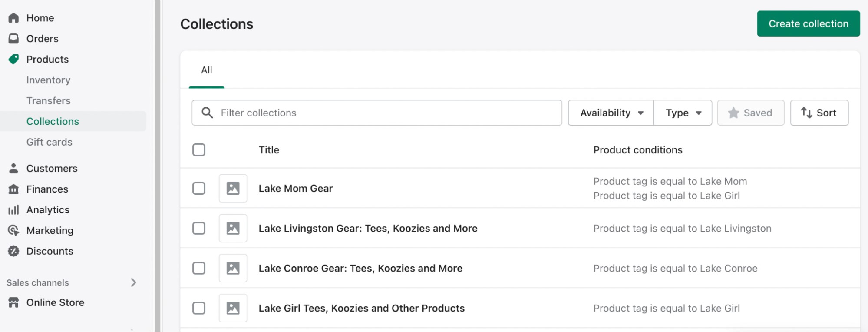Check the Lake Mom Gear checkbox
This screenshot has width=868, height=332.
(x=199, y=188)
